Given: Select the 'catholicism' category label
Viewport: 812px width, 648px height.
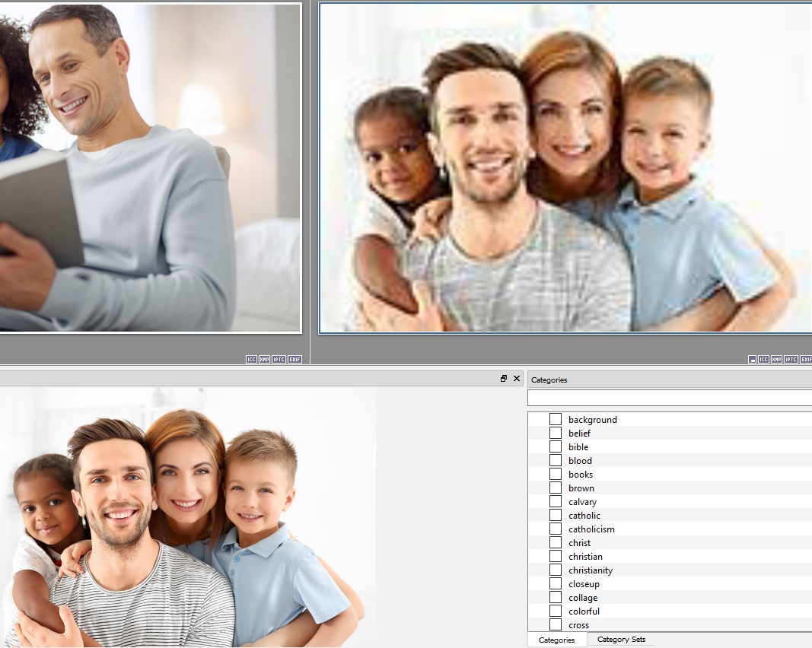Looking at the screenshot, I should [591, 529].
